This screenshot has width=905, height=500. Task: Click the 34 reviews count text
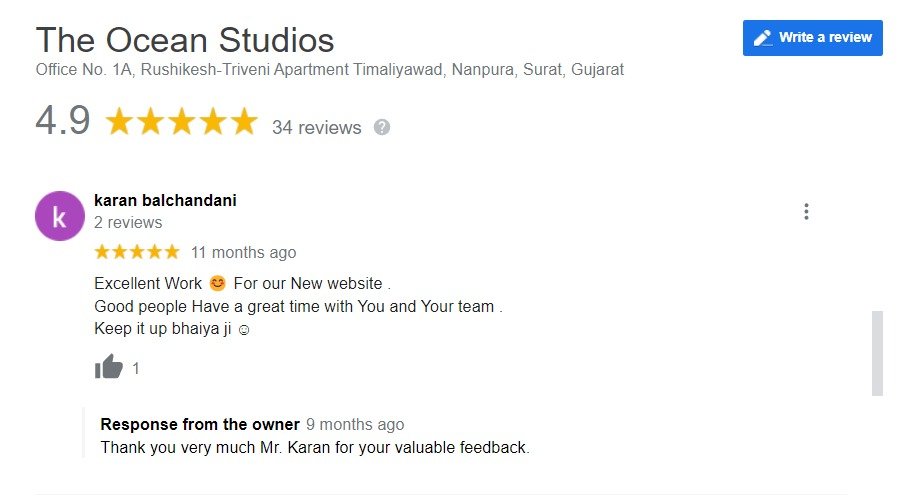click(316, 127)
